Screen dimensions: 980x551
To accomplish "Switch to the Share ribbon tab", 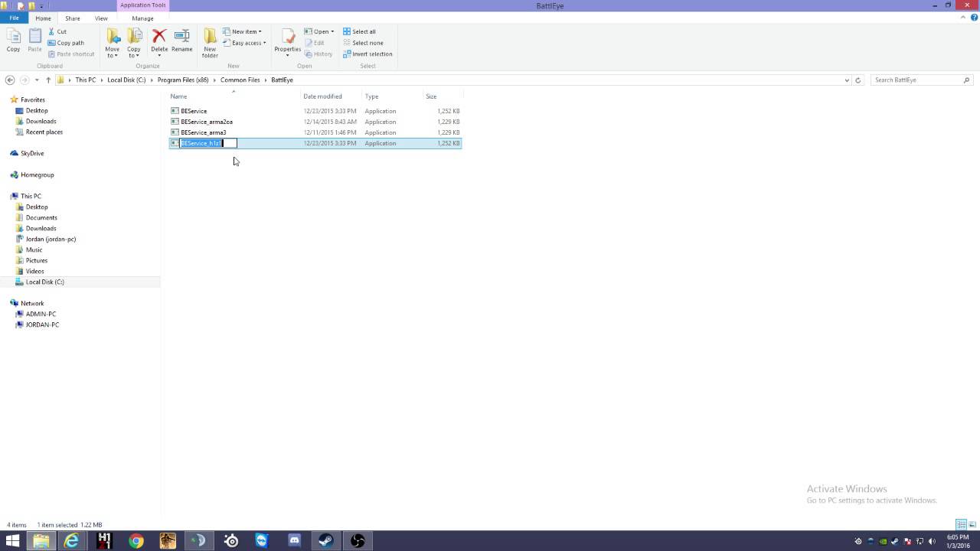I will [x=73, y=18].
